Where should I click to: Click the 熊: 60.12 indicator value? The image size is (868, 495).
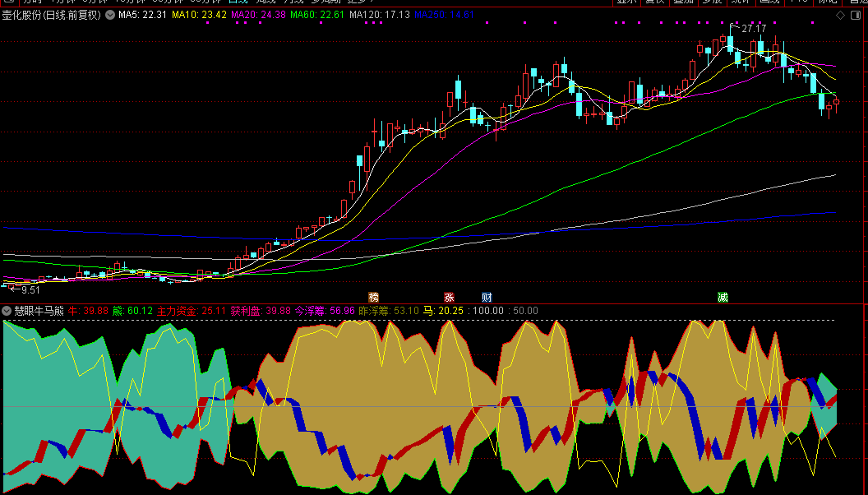(x=132, y=311)
